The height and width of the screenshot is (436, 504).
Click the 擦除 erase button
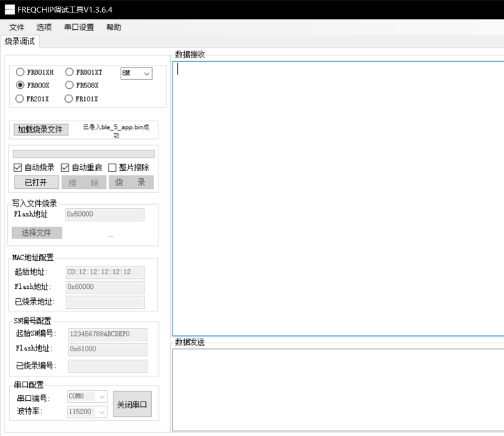[x=84, y=182]
